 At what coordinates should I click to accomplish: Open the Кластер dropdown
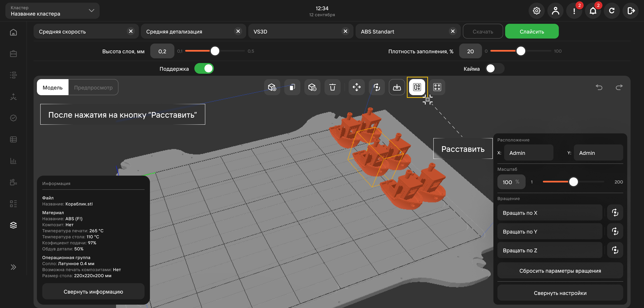click(x=52, y=11)
